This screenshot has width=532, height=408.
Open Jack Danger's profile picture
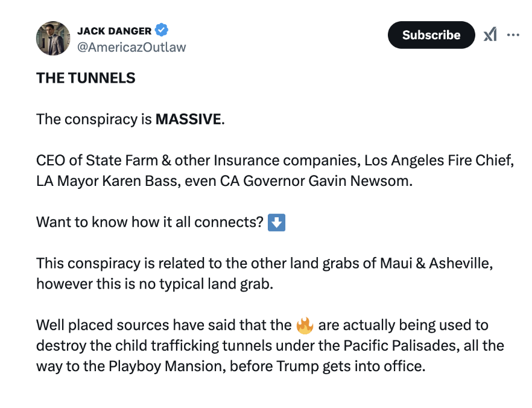(x=53, y=39)
